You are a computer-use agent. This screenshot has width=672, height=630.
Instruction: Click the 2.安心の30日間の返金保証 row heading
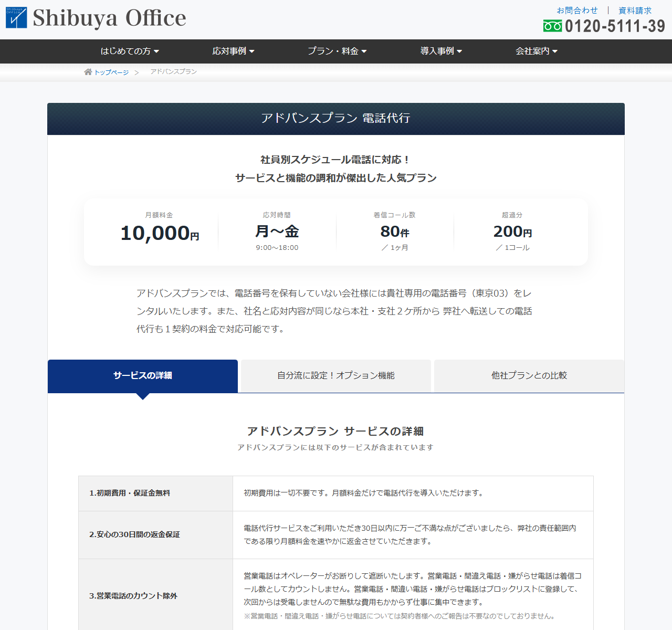click(134, 534)
